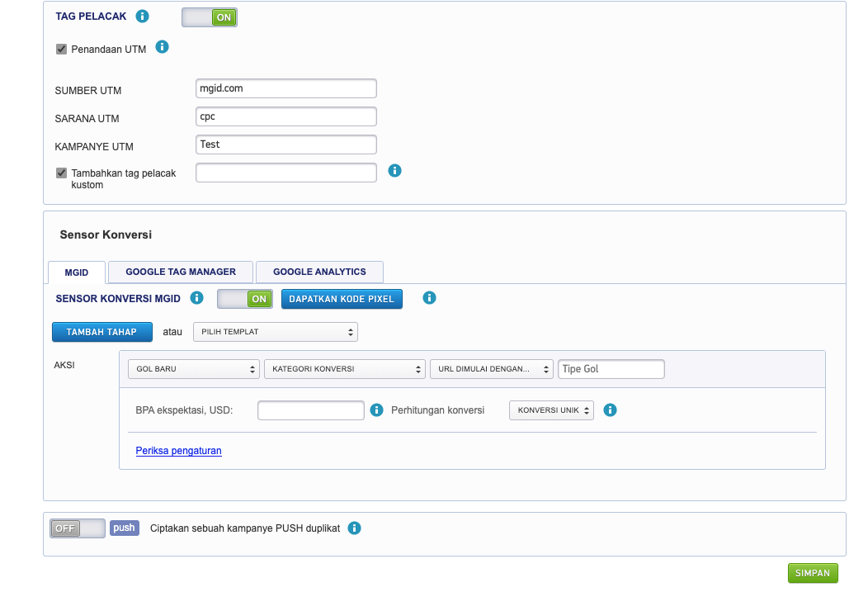The image size is (868, 592).
Task: Uncheck Tambahkan tag pelacak kustom checkbox
Action: (x=61, y=173)
